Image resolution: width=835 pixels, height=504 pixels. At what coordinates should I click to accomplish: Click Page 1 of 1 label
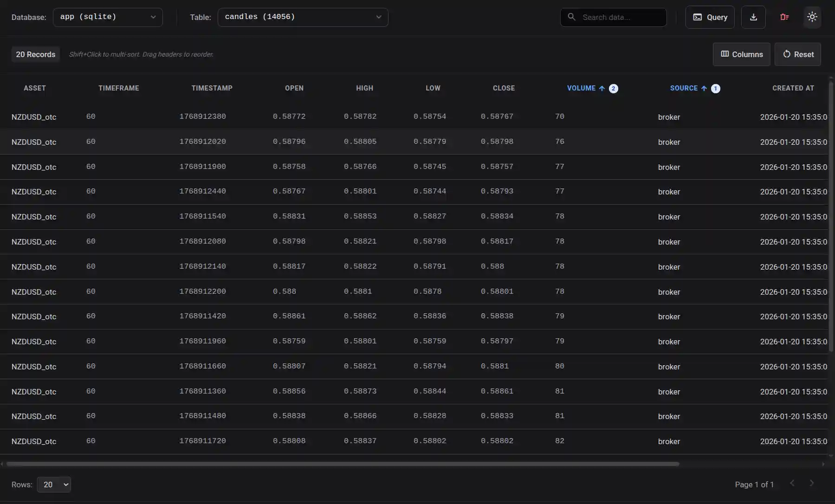tap(753, 484)
